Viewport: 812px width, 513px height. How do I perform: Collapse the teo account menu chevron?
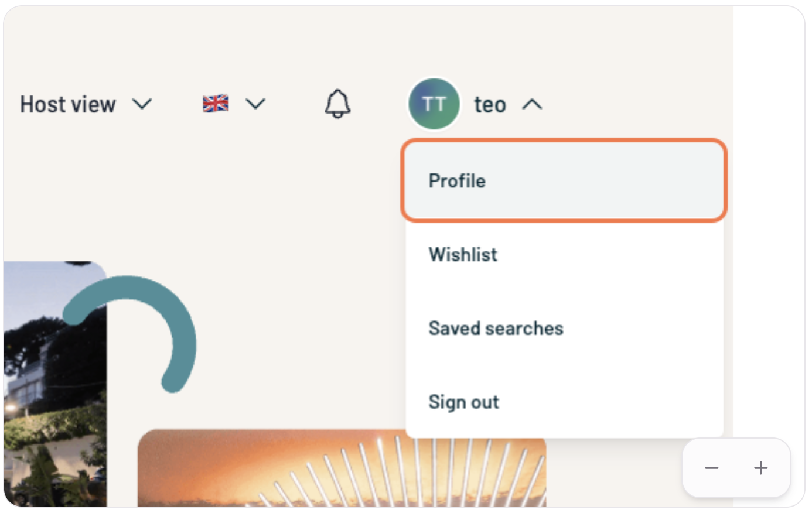pos(532,105)
